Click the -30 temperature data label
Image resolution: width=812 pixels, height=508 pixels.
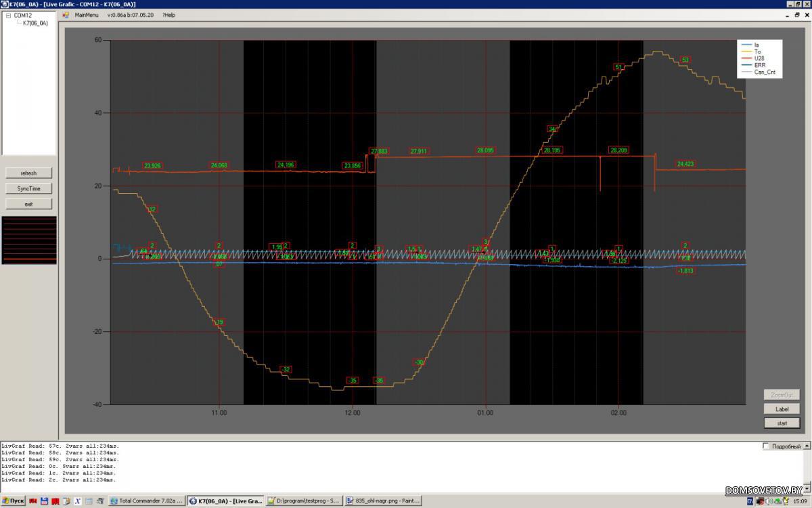click(419, 362)
